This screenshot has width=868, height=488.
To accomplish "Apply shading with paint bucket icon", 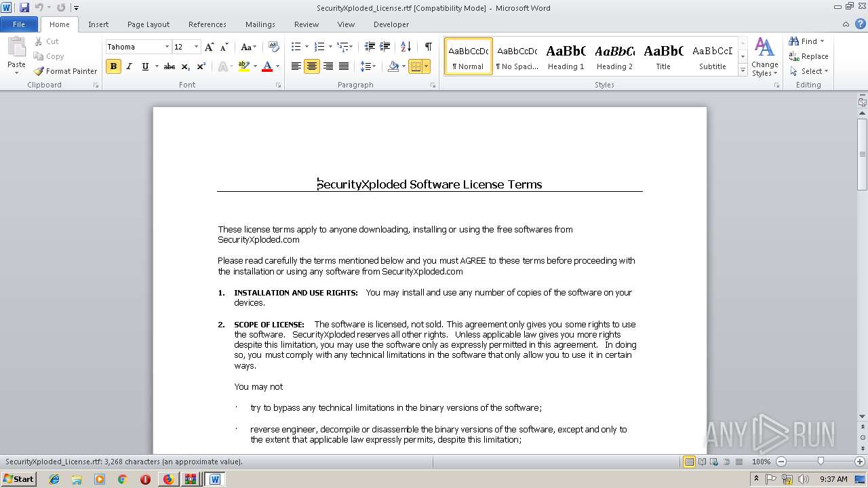I will 393,66.
